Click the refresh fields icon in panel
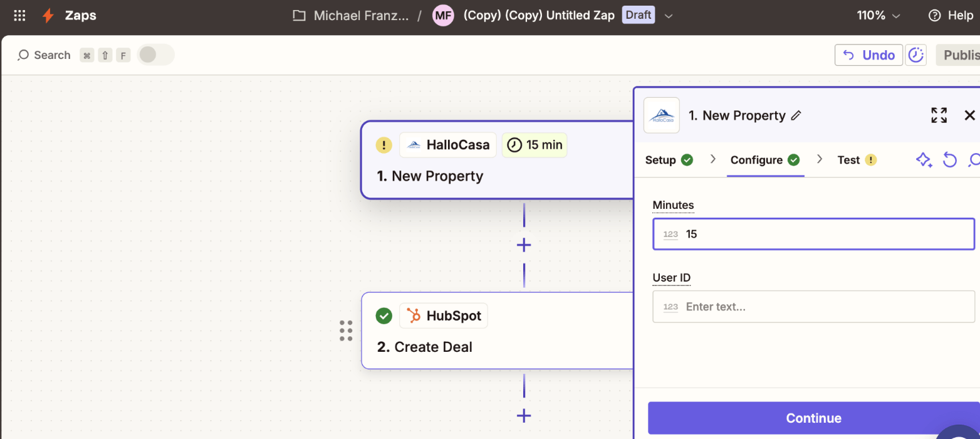This screenshot has height=439, width=980. [x=950, y=160]
